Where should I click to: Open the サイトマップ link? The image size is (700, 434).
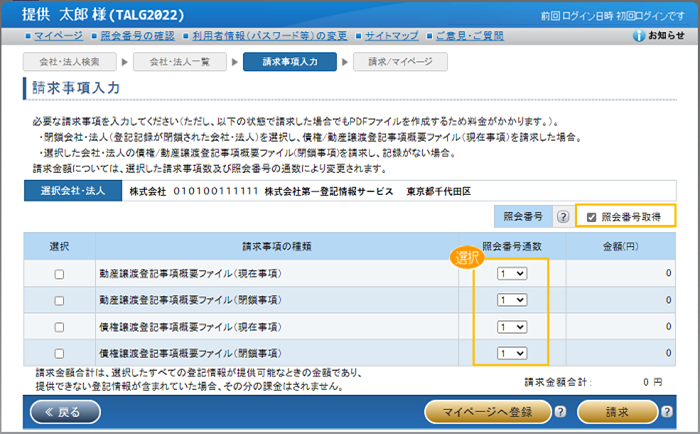[x=392, y=36]
